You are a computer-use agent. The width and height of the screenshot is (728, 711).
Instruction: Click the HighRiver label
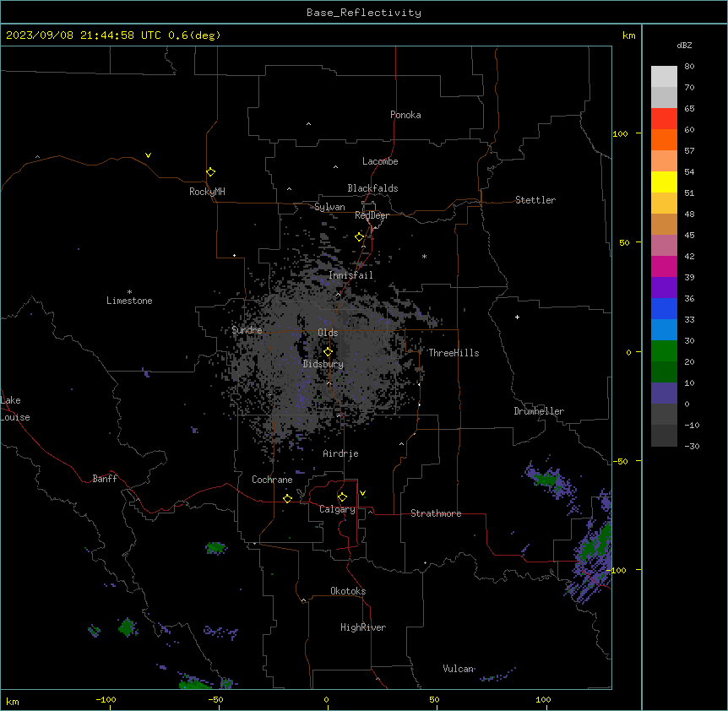tap(363, 627)
